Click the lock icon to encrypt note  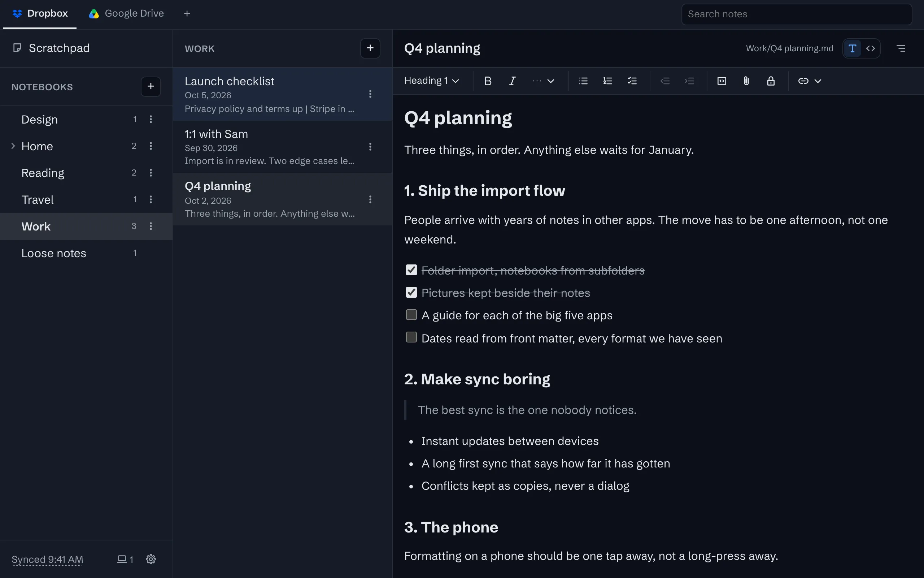click(x=771, y=81)
